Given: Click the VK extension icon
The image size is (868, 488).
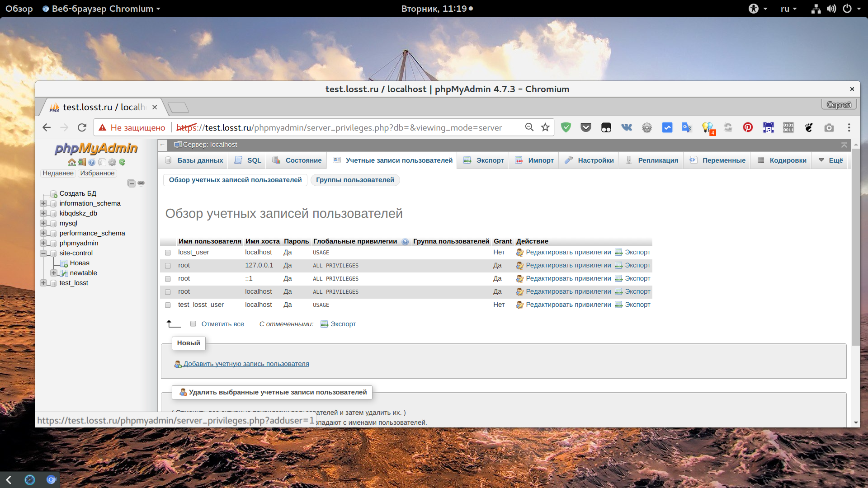Looking at the screenshot, I should 627,127.
